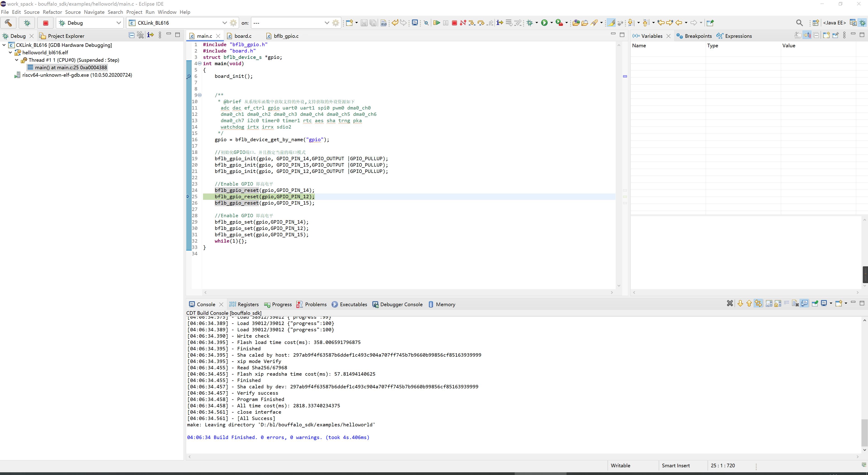The width and height of the screenshot is (868, 475).
Task: Open the Debug toolbar button dropdown arrow
Action: coord(537,23)
